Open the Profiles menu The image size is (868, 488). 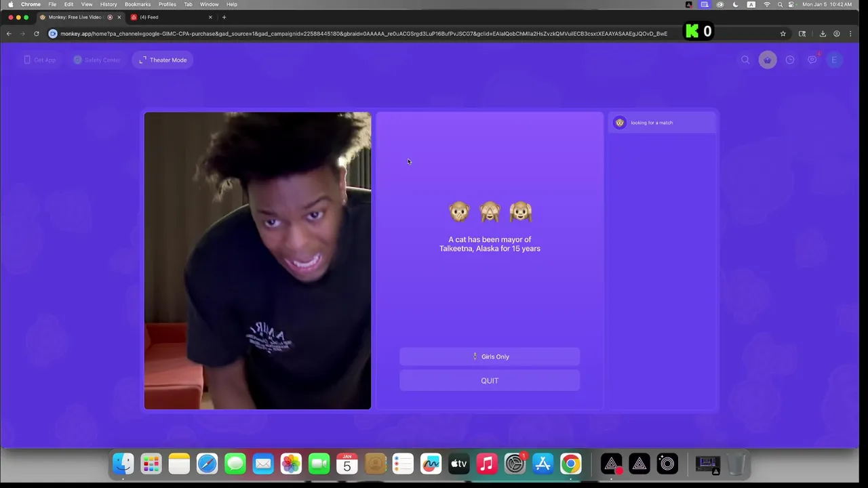point(167,4)
